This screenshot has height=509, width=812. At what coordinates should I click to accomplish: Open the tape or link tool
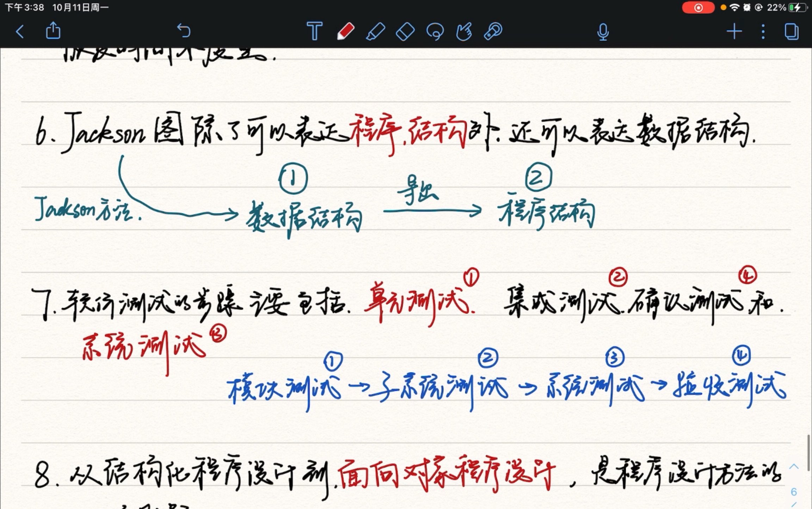(493, 31)
